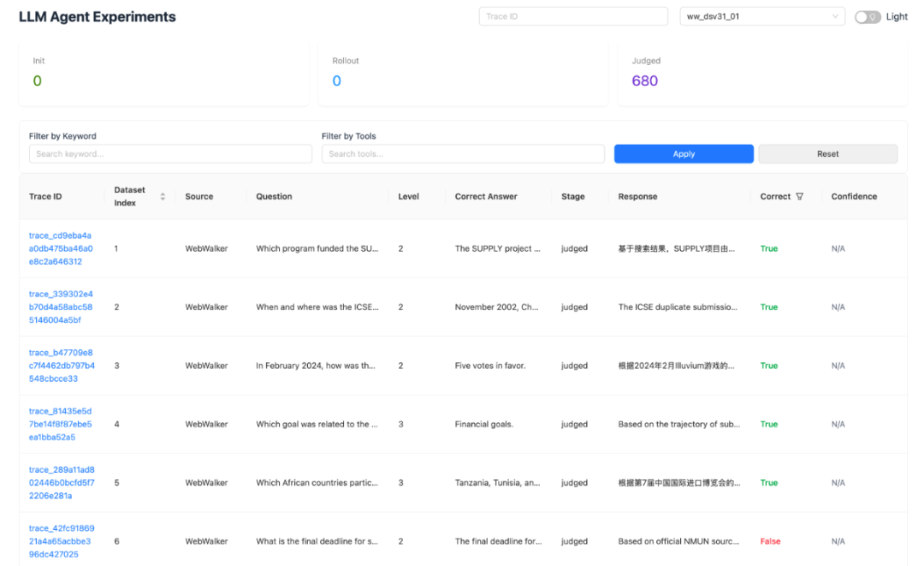Click response 'The ICSE duplicate submissio...'
The image size is (924, 566).
tap(678, 307)
